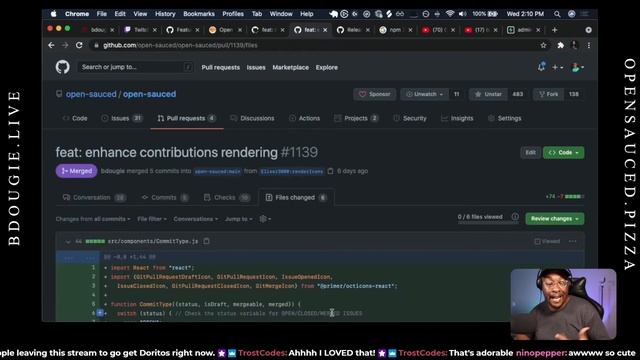Image resolution: width=640 pixels, height=360 pixels.
Task: Select the Files changed tab
Action: tap(296, 198)
